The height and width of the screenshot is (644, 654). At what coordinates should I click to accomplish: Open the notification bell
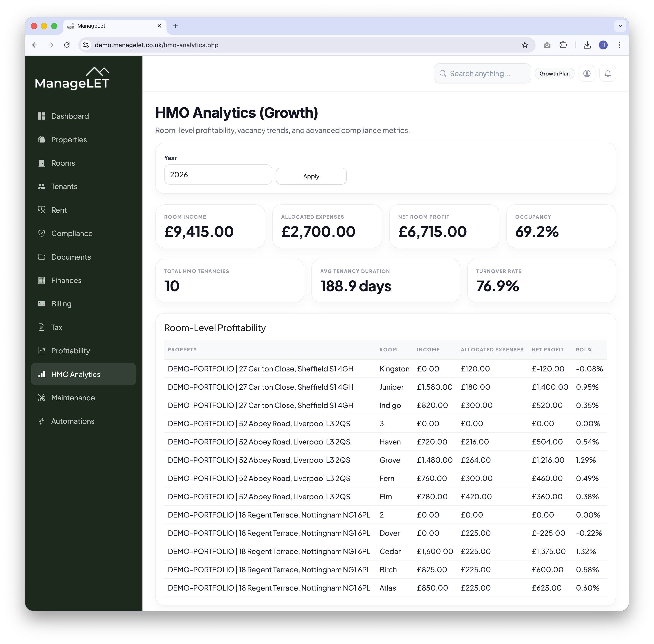pyautogui.click(x=607, y=73)
